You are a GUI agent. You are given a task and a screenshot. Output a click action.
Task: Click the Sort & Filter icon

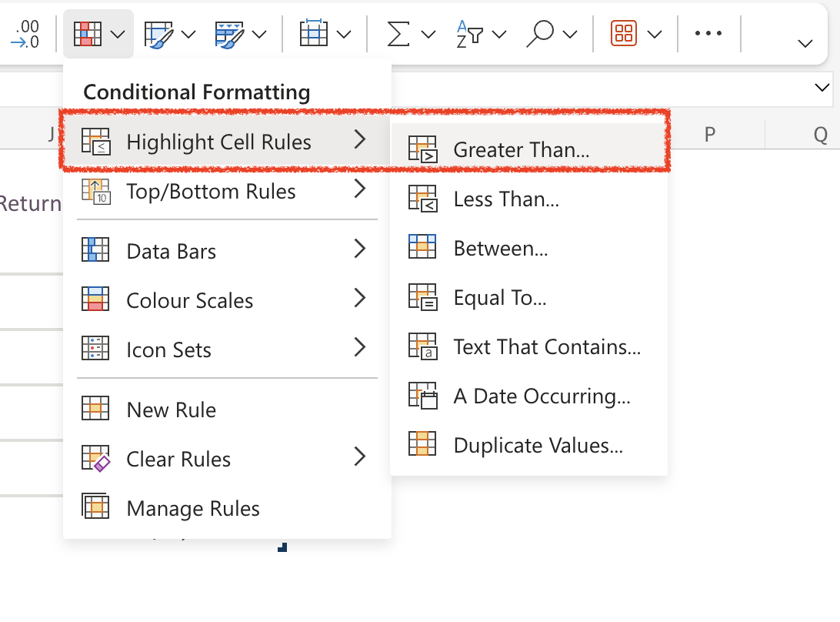tap(469, 34)
